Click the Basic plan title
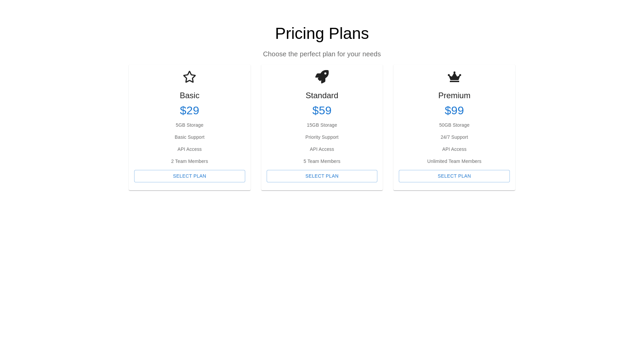The height and width of the screenshot is (362, 644). tap(190, 96)
